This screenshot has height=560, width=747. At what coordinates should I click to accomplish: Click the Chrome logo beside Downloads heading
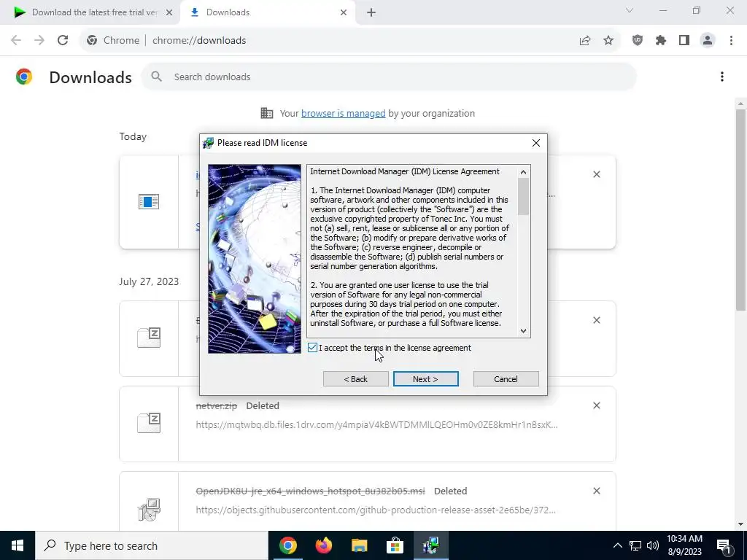click(24, 77)
